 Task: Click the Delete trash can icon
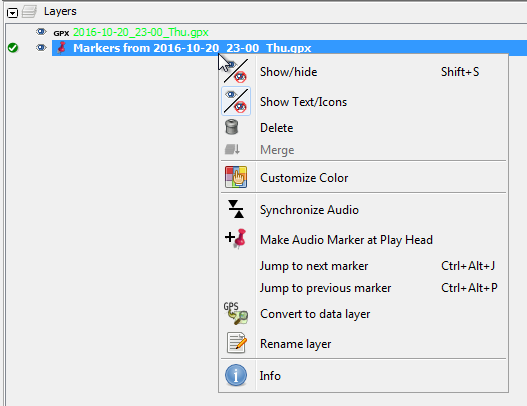point(232,127)
